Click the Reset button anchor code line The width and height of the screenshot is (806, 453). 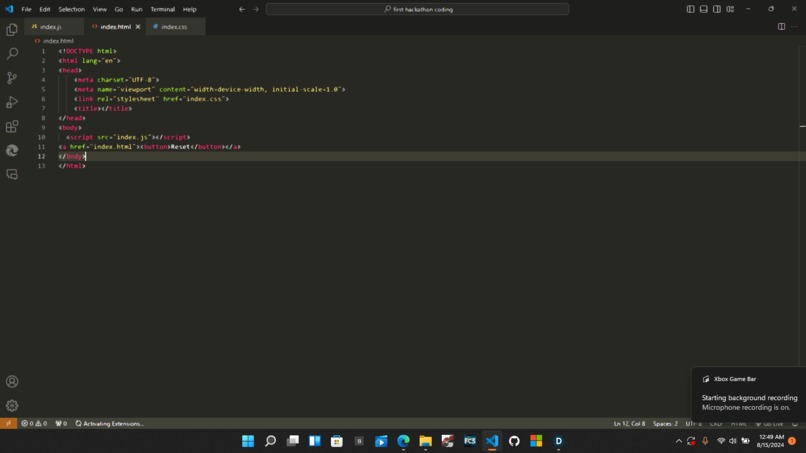150,147
